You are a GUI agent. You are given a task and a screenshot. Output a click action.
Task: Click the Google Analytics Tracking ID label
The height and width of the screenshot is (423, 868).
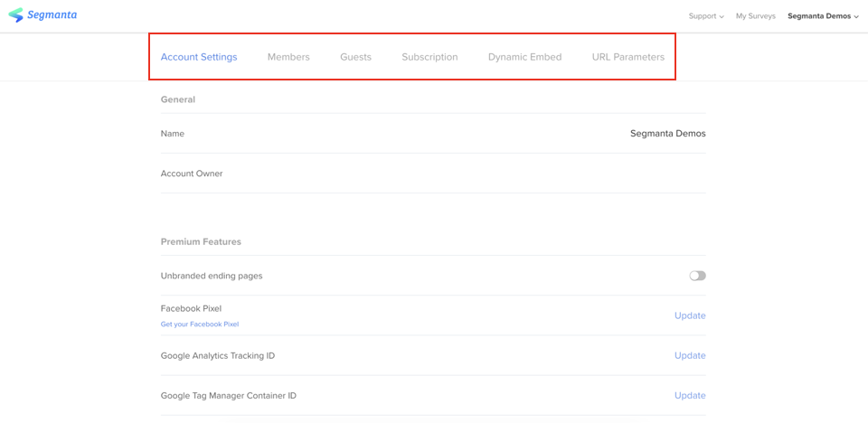coord(218,355)
